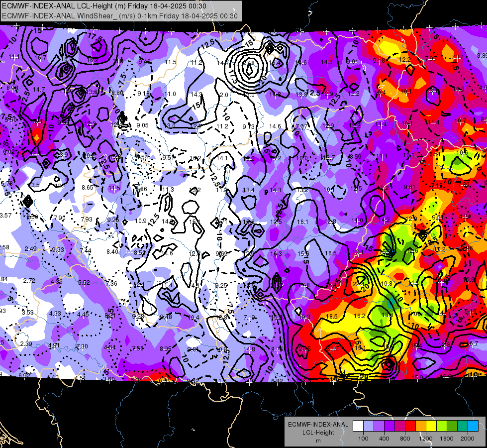487x448 pixels.
Task: Click the red legend swatch
Action: pyautogui.click(x=410, y=426)
